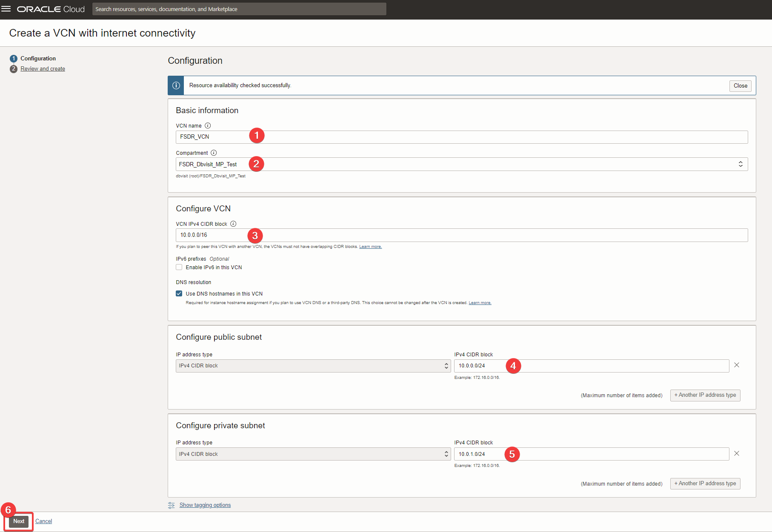Image resolution: width=772 pixels, height=532 pixels.
Task: Click Another IP address type in public subnet
Action: (x=705, y=395)
